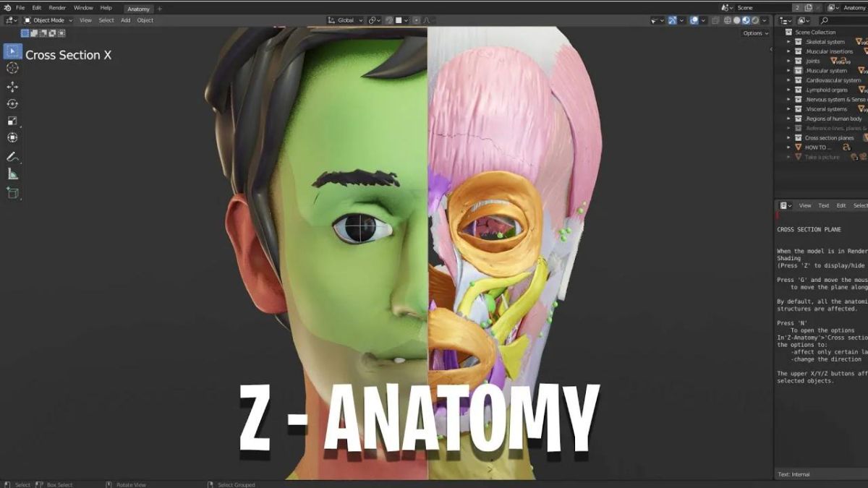The height and width of the screenshot is (488, 868).
Task: Select the Measure tool
Action: tap(12, 174)
